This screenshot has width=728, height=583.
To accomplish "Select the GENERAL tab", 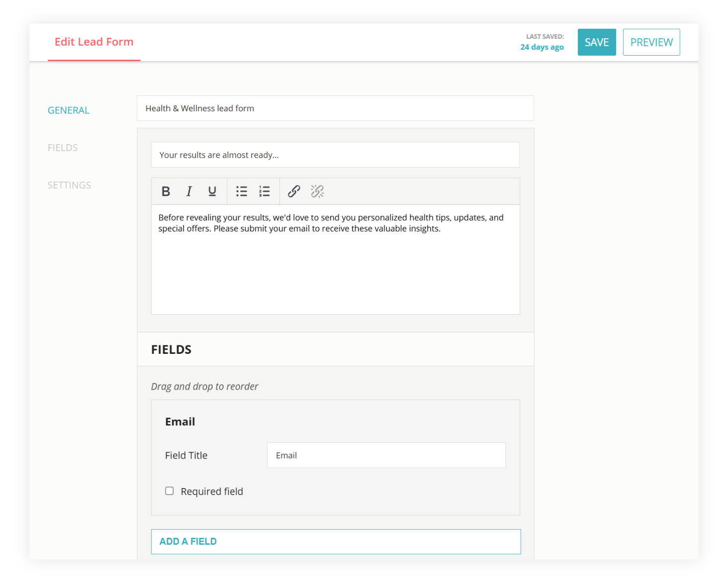I will pyautogui.click(x=68, y=110).
